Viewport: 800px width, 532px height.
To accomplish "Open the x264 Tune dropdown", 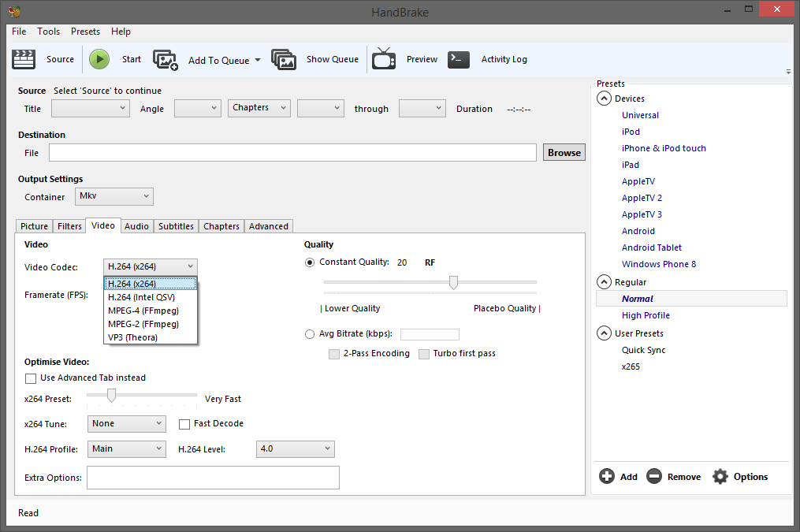I will [x=127, y=423].
